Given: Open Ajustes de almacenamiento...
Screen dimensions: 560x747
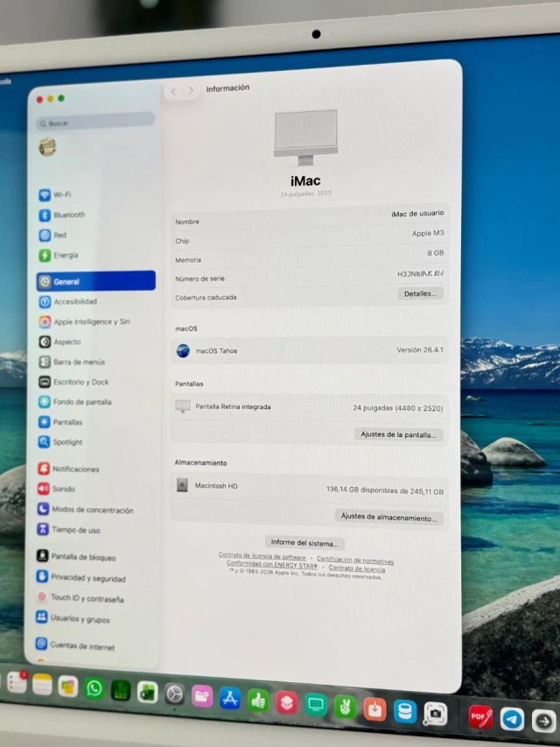Looking at the screenshot, I should [388, 518].
